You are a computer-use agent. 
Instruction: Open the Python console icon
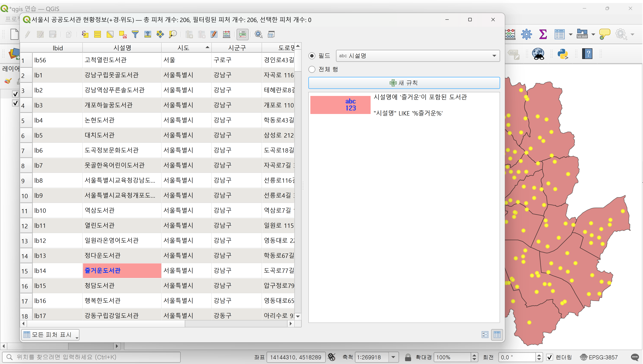click(x=562, y=54)
